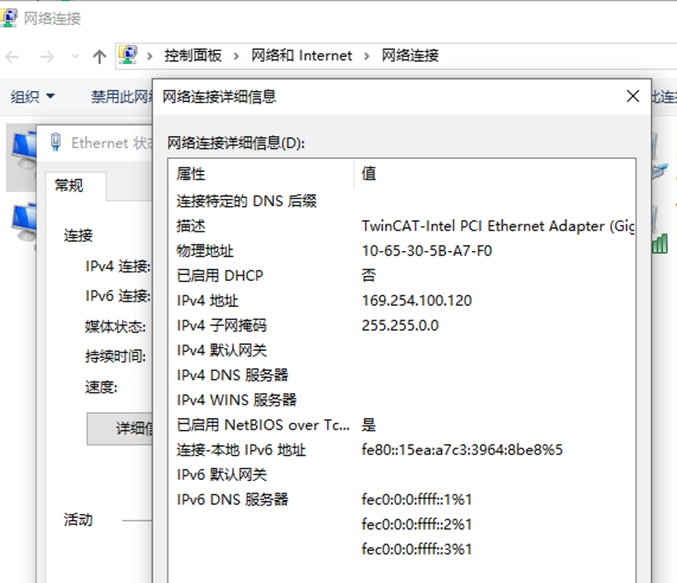The width and height of the screenshot is (677, 583).
Task: Select the IPv4 DNS 服务器 row
Action: click(x=402, y=375)
